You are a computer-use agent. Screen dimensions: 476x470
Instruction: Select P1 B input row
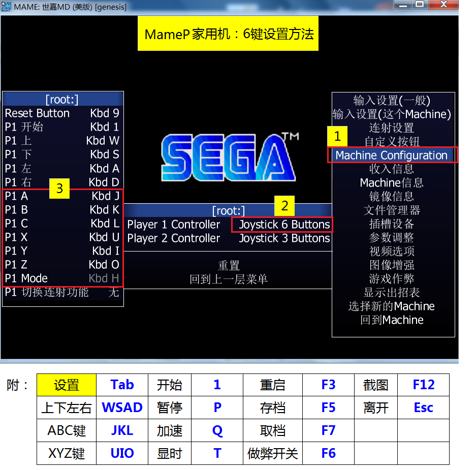(x=62, y=210)
